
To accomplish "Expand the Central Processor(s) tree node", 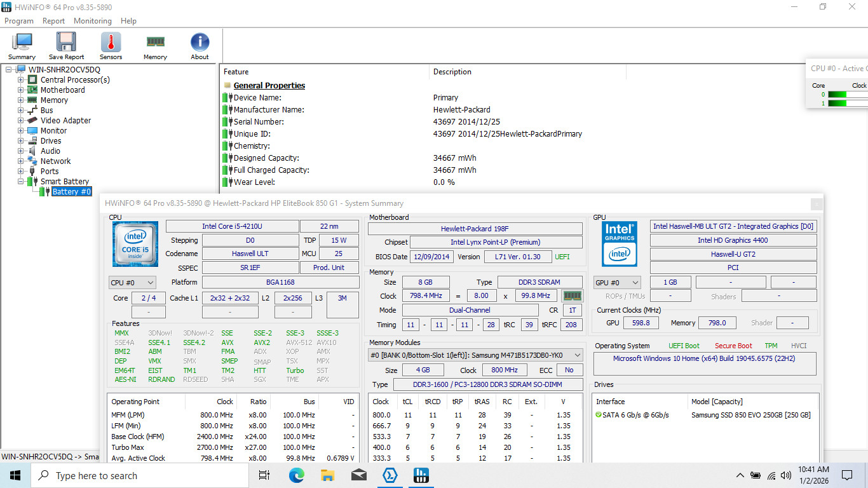I will click(21, 80).
